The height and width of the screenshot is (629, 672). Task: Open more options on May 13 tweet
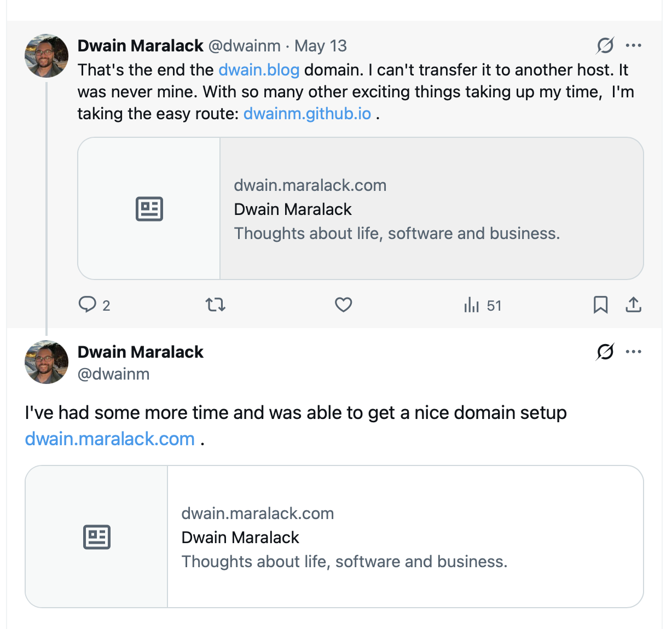click(x=633, y=45)
